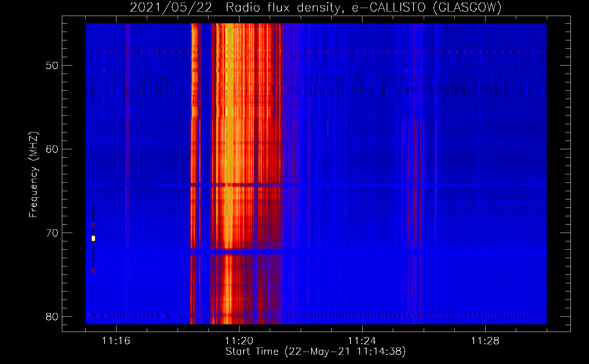Click the 11:20 time tick label
Image resolution: width=589 pixels, height=364 pixels.
[239, 341]
